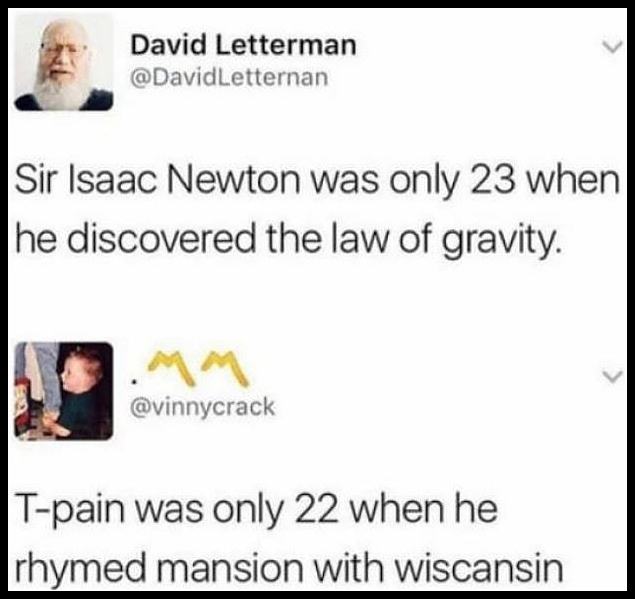The image size is (635, 599).
Task: Click the yellow squiggle emoji display name
Action: click(x=199, y=369)
